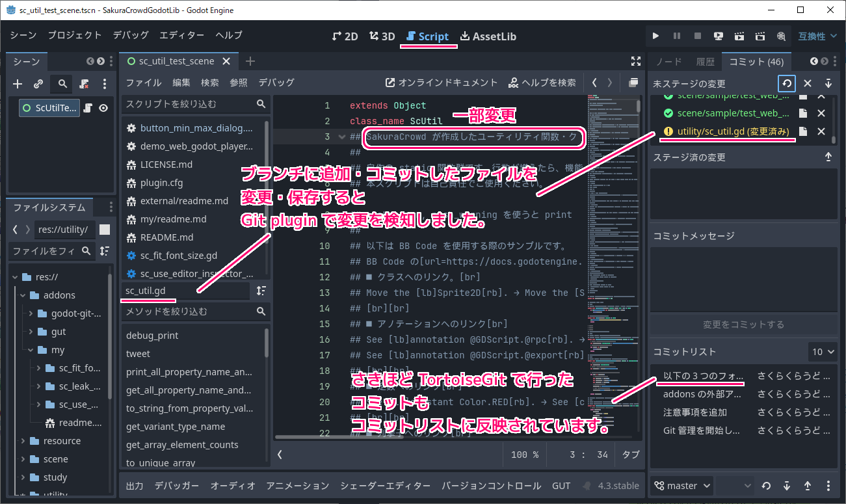Click the instance child scene link icon

38,84
